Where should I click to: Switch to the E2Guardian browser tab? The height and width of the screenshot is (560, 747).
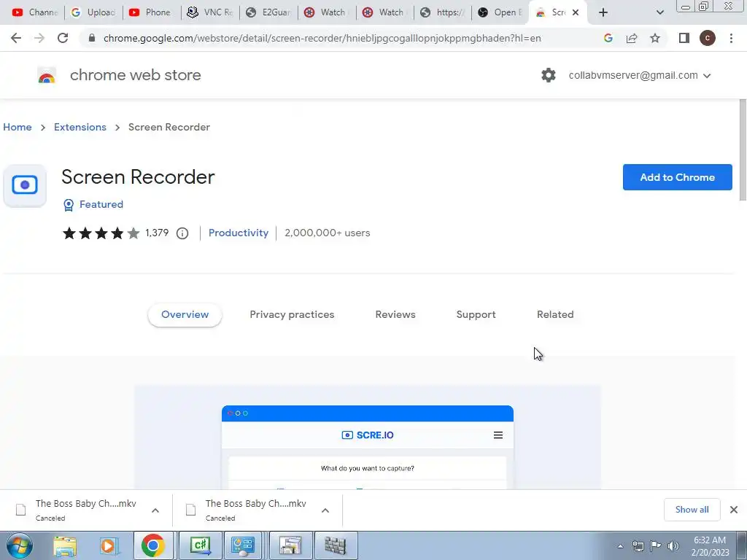268,12
